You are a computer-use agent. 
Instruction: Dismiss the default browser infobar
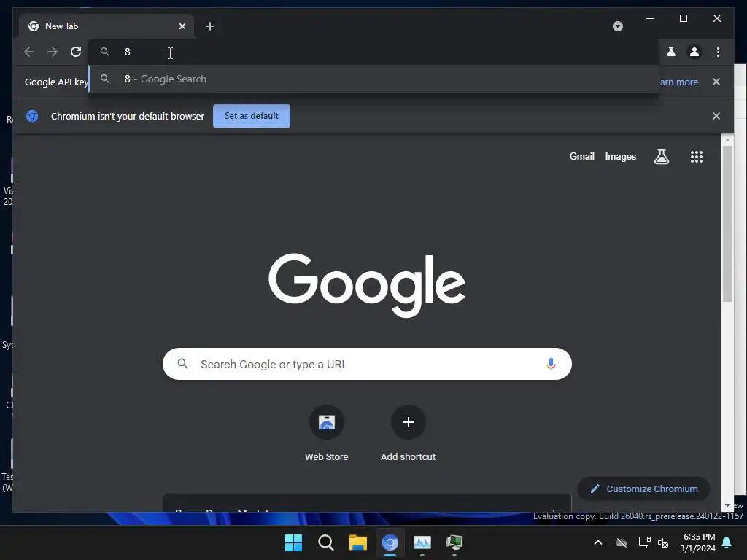pyautogui.click(x=716, y=116)
